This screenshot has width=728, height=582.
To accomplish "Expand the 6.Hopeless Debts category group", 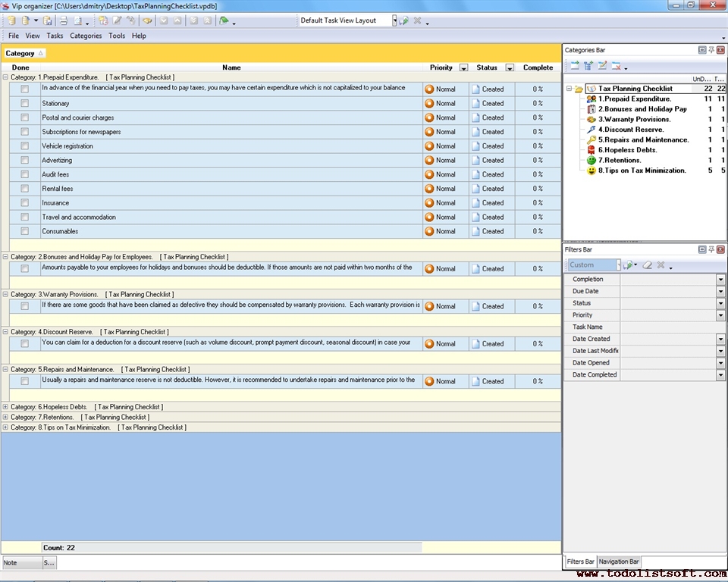I will point(6,407).
